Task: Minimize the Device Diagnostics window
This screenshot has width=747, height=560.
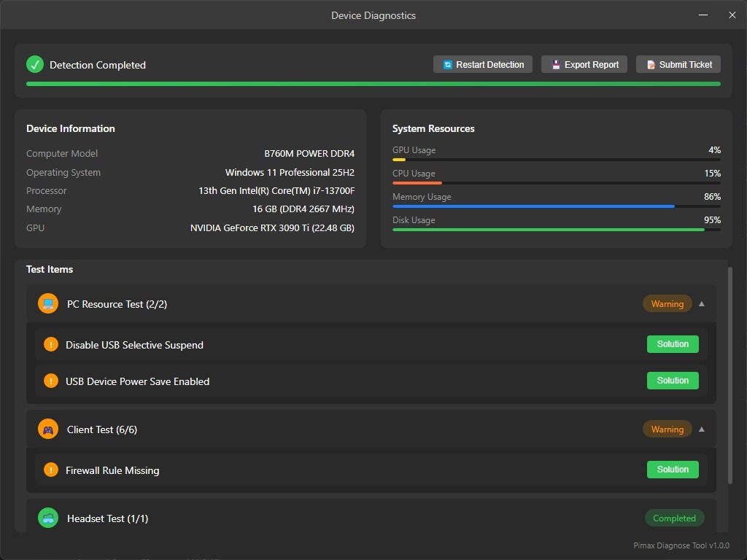Action: click(x=703, y=15)
